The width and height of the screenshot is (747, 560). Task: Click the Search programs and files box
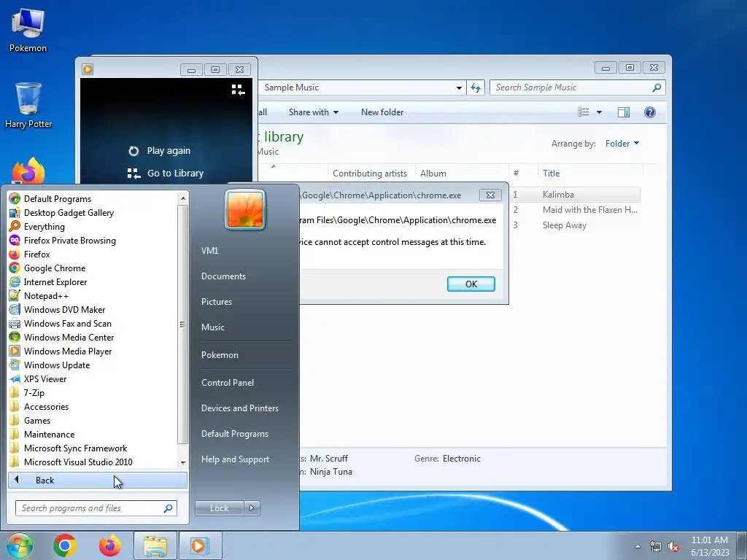96,508
